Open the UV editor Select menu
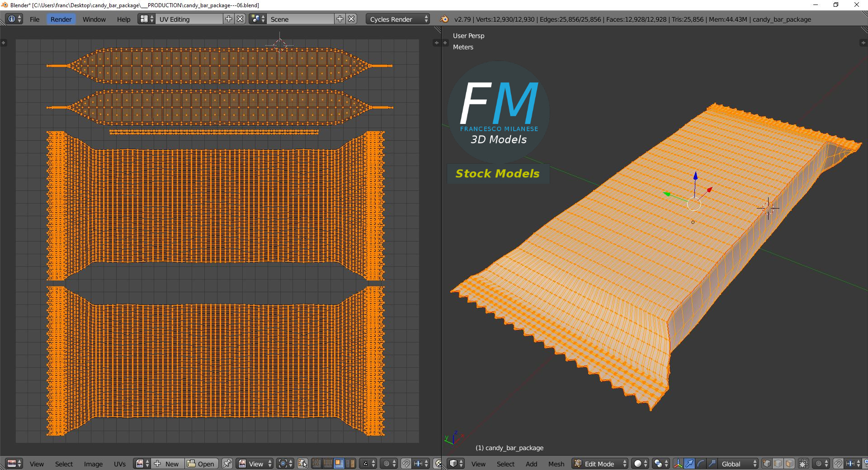Screen dimensions: 868x470 click(64, 464)
